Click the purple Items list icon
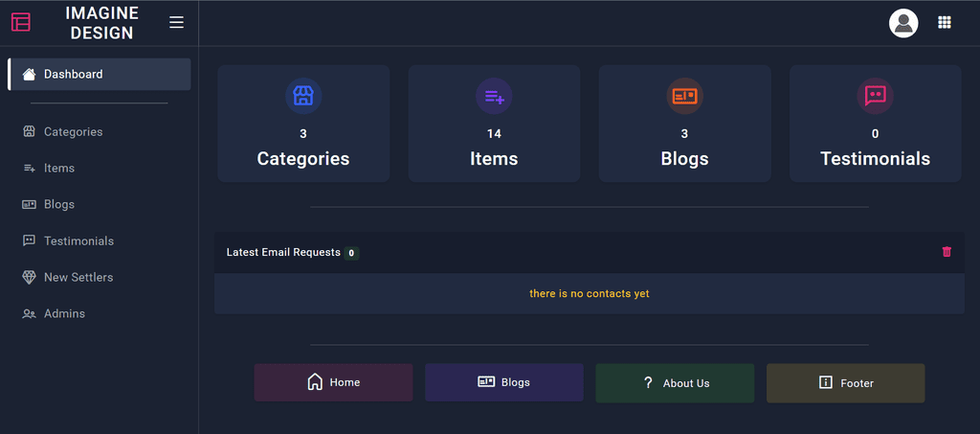 [495, 97]
